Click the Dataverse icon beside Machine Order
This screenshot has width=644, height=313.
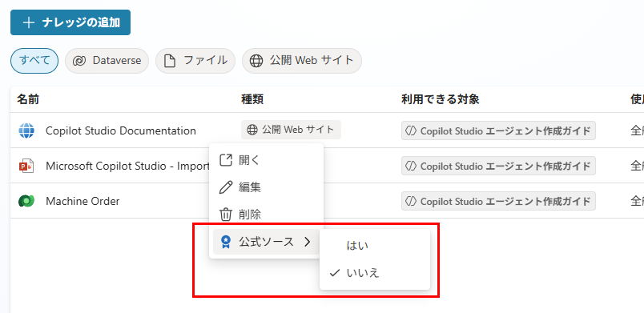click(26, 201)
